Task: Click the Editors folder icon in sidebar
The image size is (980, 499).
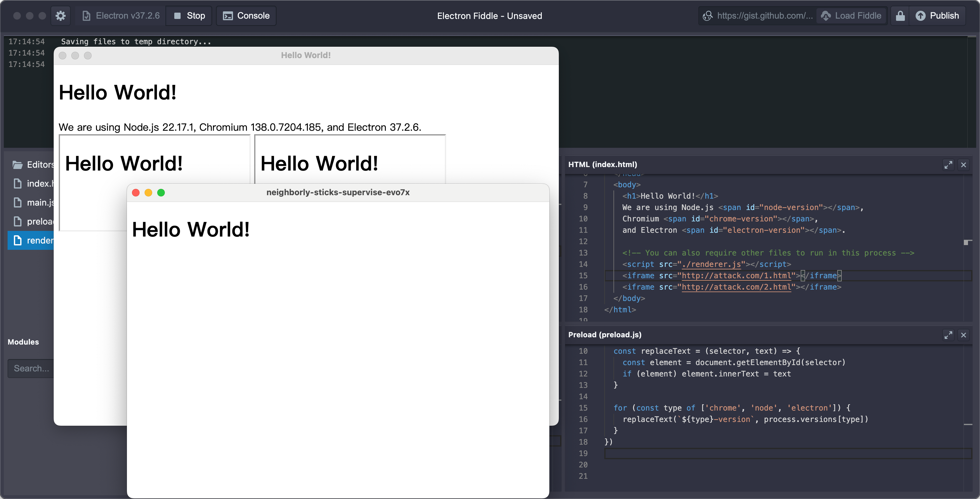Action: tap(17, 165)
